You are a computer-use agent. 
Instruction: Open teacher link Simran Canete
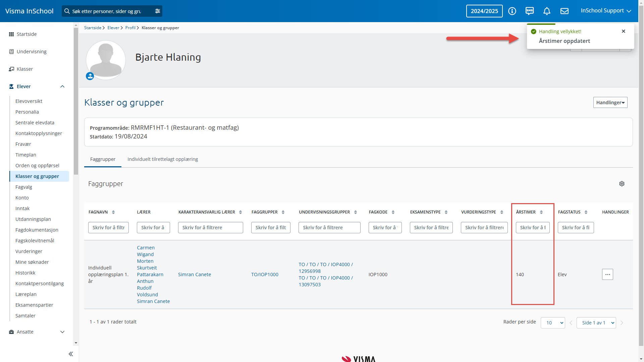click(195, 275)
